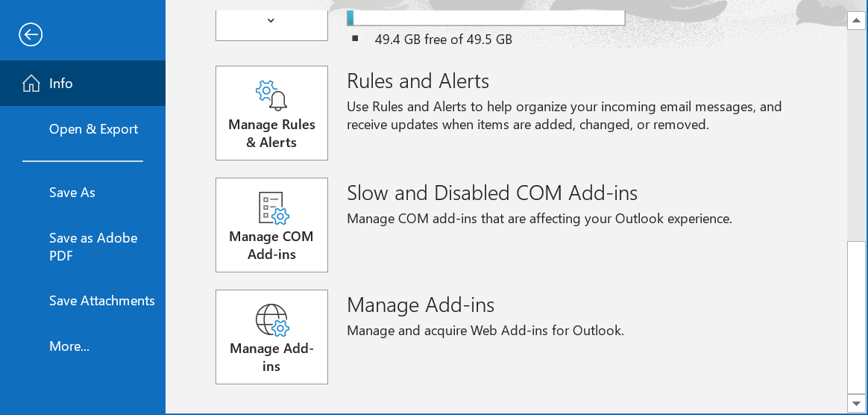Click the Slow and Disabled COM Add-ins heading
This screenshot has height=415, width=868.
click(492, 193)
